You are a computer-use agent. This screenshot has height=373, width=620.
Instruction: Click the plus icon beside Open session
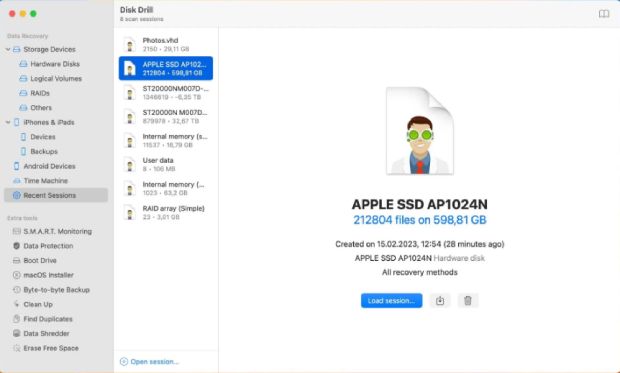click(x=124, y=362)
